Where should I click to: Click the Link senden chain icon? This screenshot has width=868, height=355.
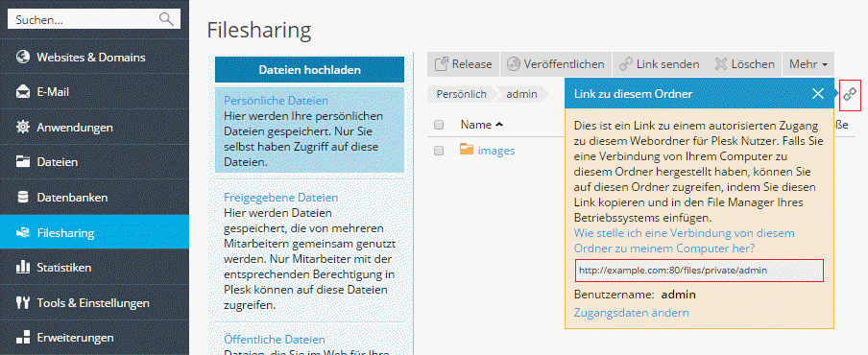626,64
